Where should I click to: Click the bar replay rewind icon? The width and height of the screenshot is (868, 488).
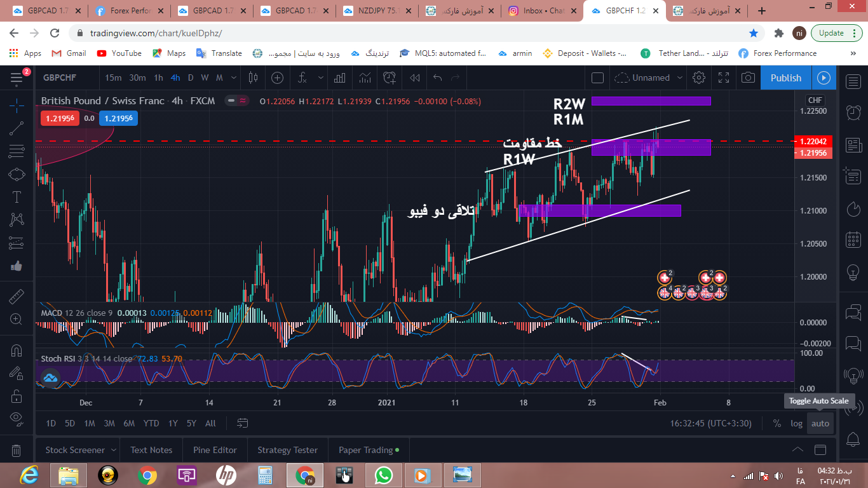tap(415, 78)
